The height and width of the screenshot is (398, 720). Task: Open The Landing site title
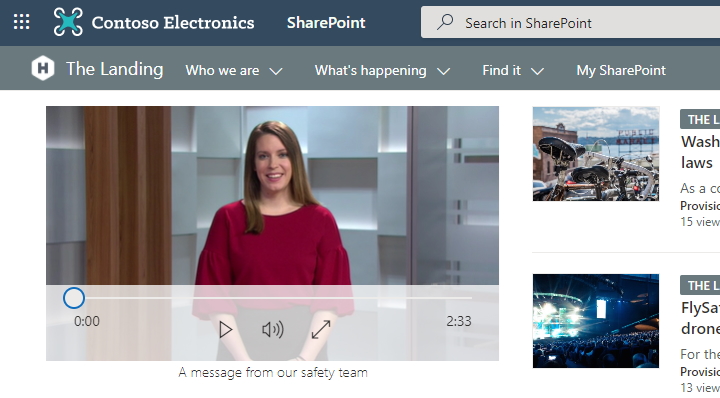click(x=114, y=69)
